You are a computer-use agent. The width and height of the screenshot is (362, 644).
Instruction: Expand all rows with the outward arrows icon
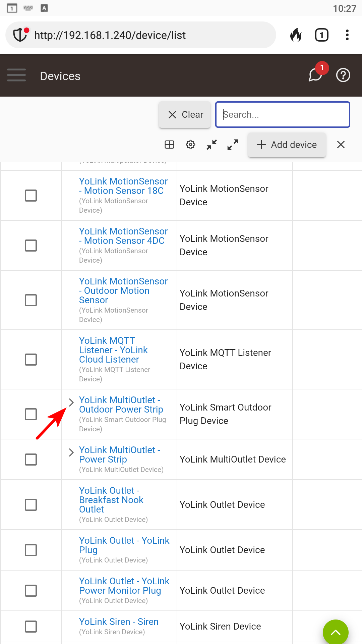pyautogui.click(x=233, y=145)
